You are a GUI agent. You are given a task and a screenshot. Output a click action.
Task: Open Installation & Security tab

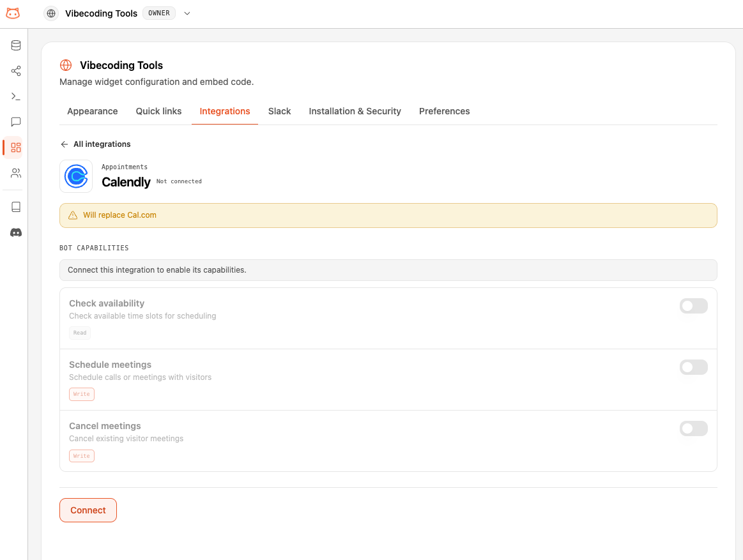tap(355, 111)
